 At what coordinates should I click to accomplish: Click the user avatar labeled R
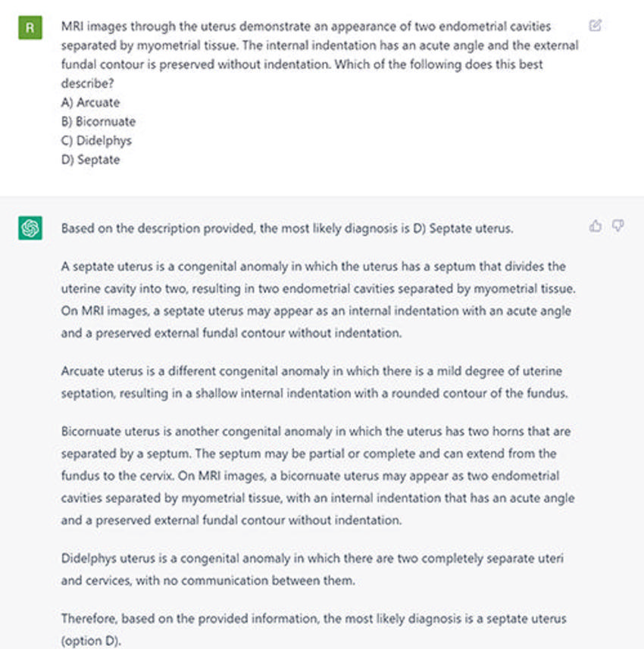[x=30, y=28]
